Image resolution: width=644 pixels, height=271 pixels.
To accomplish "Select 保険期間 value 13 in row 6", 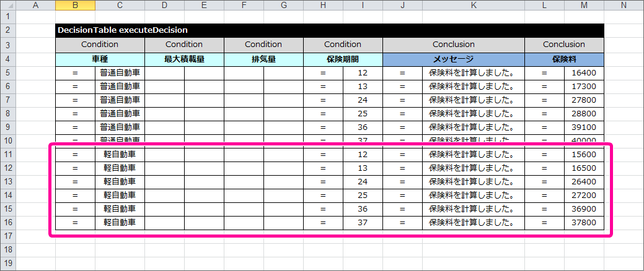I will pyautogui.click(x=363, y=87).
